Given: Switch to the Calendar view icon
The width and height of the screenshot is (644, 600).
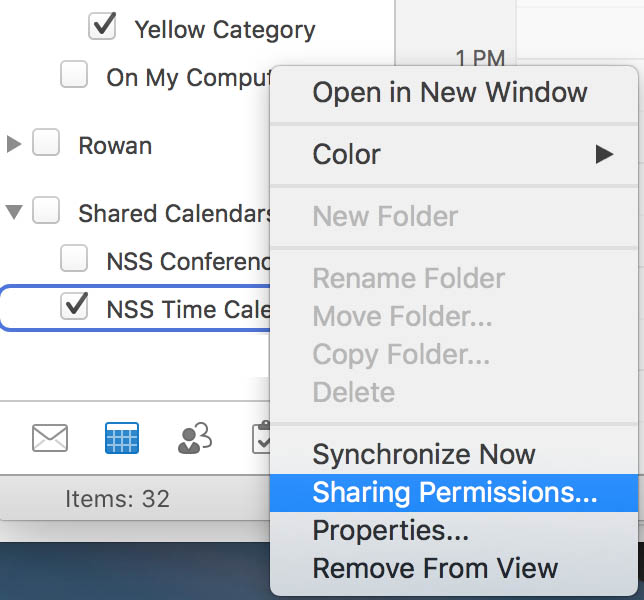Looking at the screenshot, I should click(122, 438).
